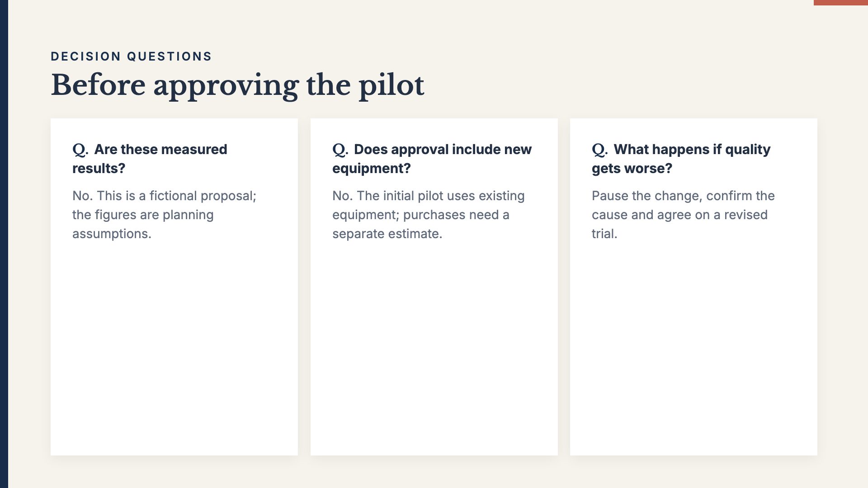Select question 'Are these measured results?'

pyautogui.click(x=150, y=159)
